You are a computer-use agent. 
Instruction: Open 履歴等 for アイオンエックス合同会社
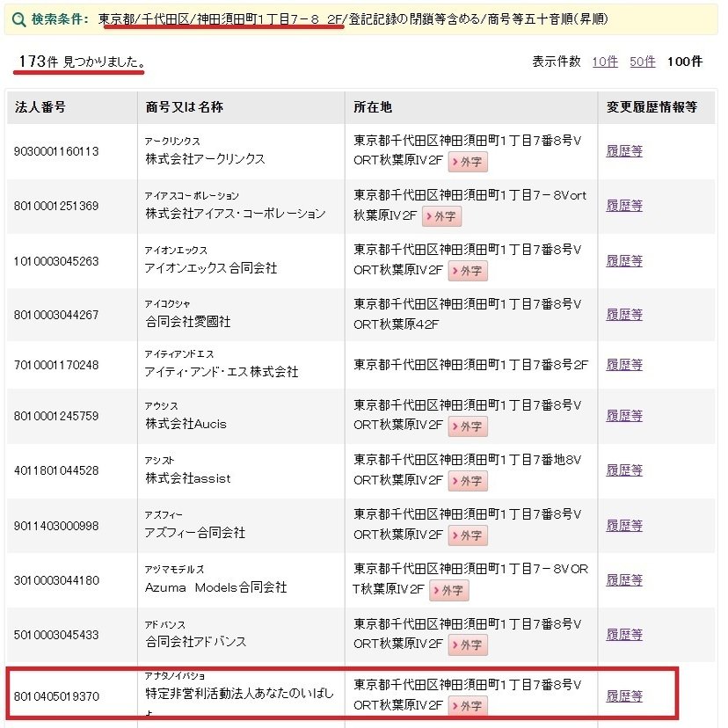(624, 260)
